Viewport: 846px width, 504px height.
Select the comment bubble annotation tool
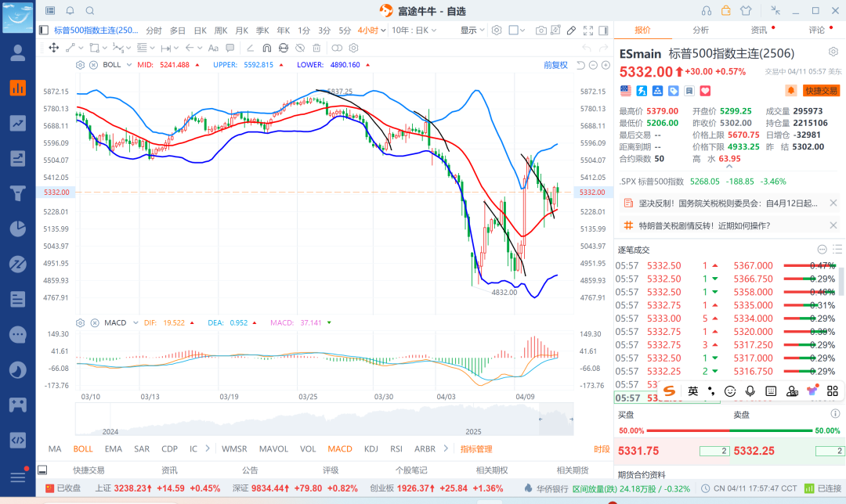[x=230, y=48]
